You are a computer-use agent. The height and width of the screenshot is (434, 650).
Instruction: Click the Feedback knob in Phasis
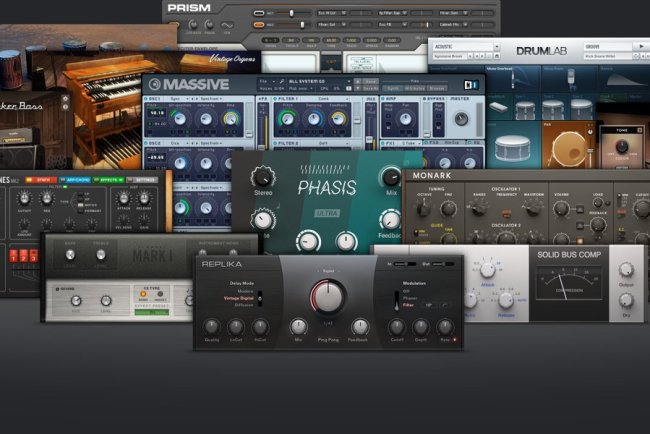click(390, 221)
